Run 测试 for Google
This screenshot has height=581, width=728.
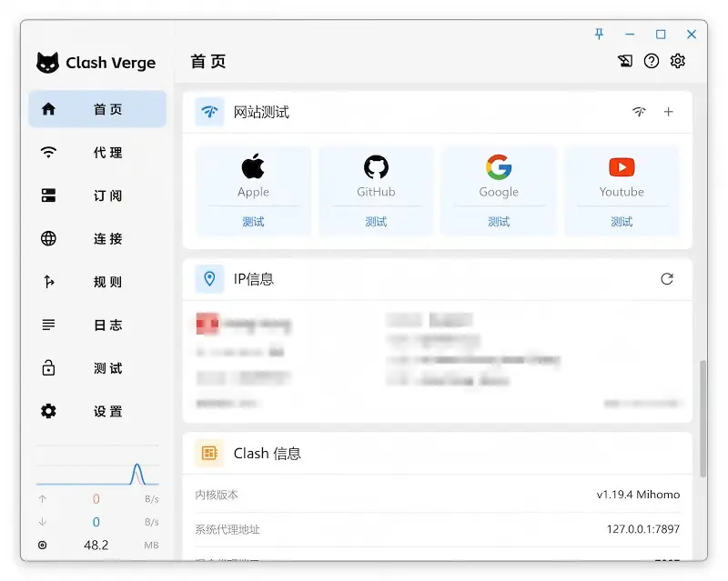(499, 222)
